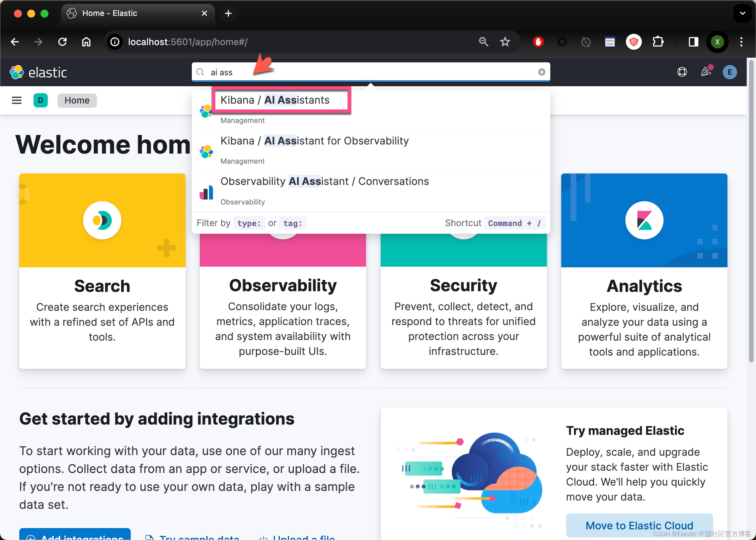The width and height of the screenshot is (756, 540).
Task: Click the Kibana logo beside AI Assistants suggestion
Action: point(206,111)
